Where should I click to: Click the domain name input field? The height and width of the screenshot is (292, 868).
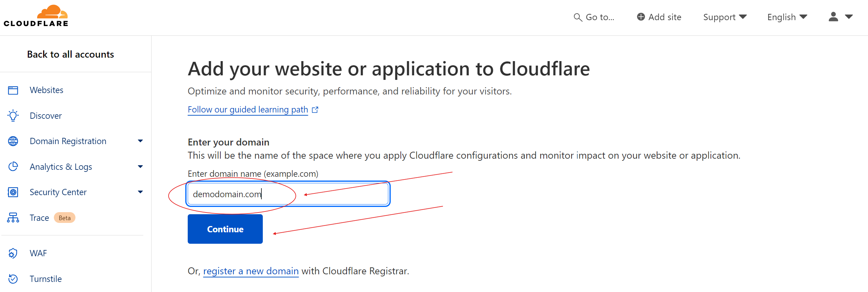(x=288, y=194)
